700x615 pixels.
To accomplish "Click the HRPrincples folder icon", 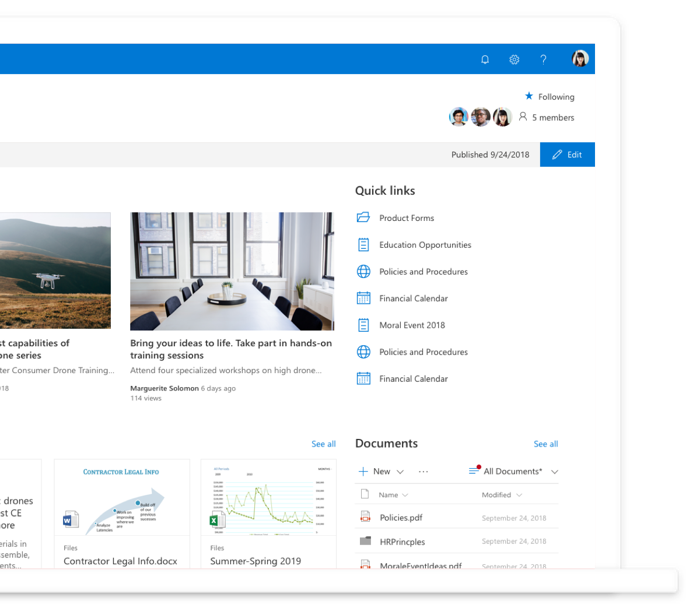I will click(365, 541).
